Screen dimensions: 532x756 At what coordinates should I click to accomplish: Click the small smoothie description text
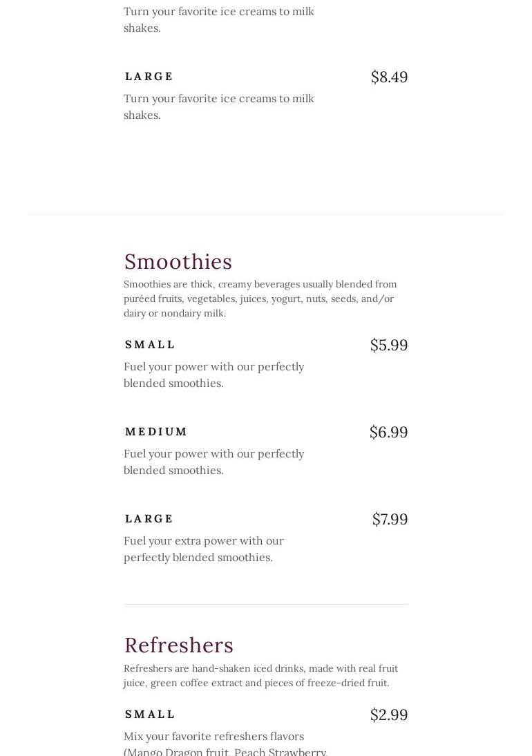pyautogui.click(x=213, y=375)
